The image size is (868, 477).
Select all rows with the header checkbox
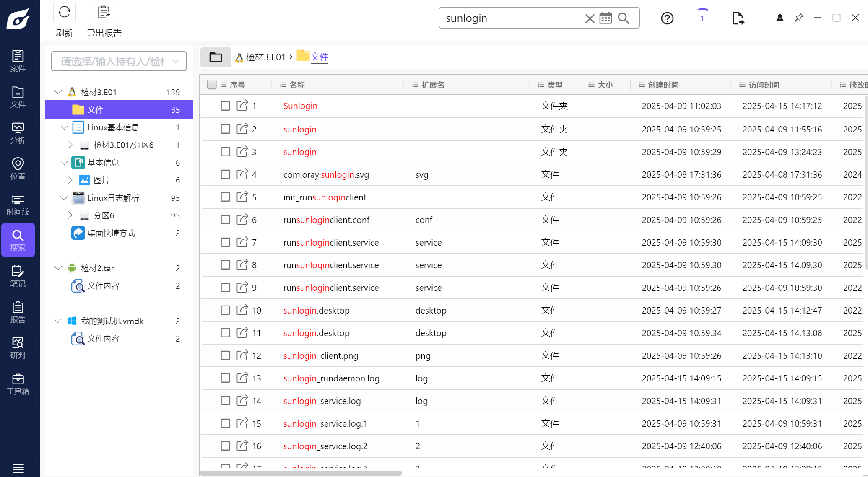click(x=212, y=84)
